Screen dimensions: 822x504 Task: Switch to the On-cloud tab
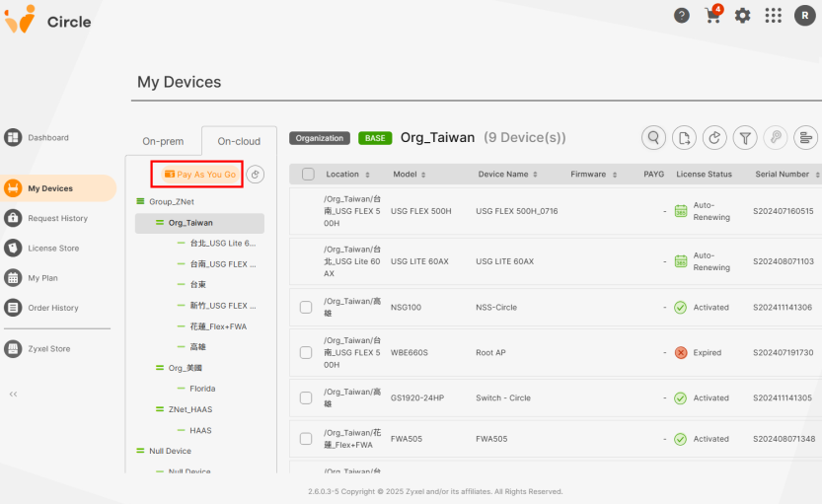(x=239, y=141)
